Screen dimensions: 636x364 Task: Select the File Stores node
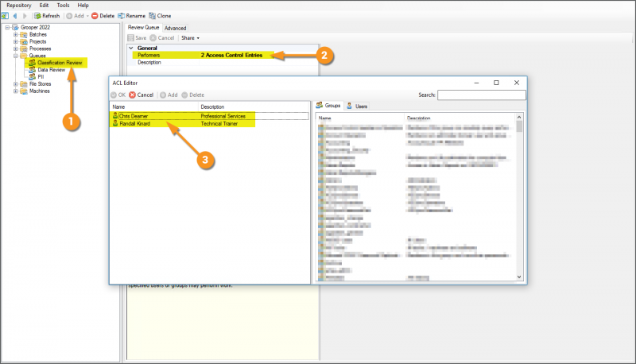[x=41, y=84]
